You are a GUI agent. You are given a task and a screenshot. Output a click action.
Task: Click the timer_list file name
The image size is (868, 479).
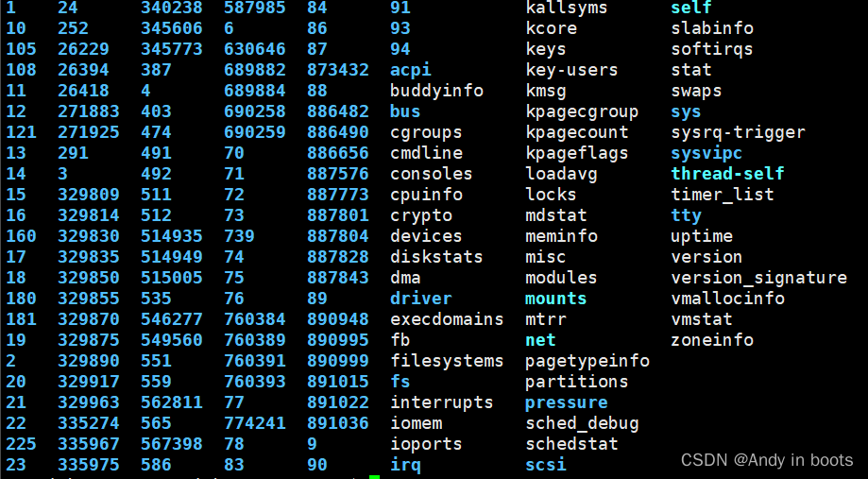point(723,195)
